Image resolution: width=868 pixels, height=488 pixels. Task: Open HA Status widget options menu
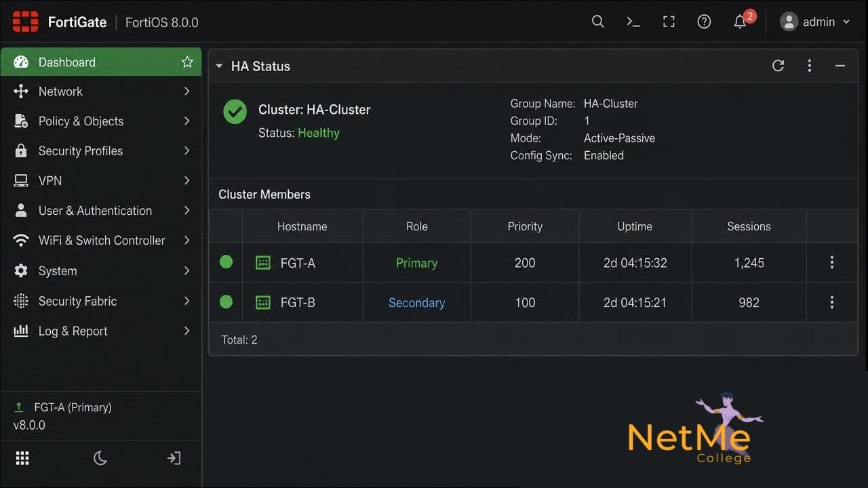coord(809,66)
